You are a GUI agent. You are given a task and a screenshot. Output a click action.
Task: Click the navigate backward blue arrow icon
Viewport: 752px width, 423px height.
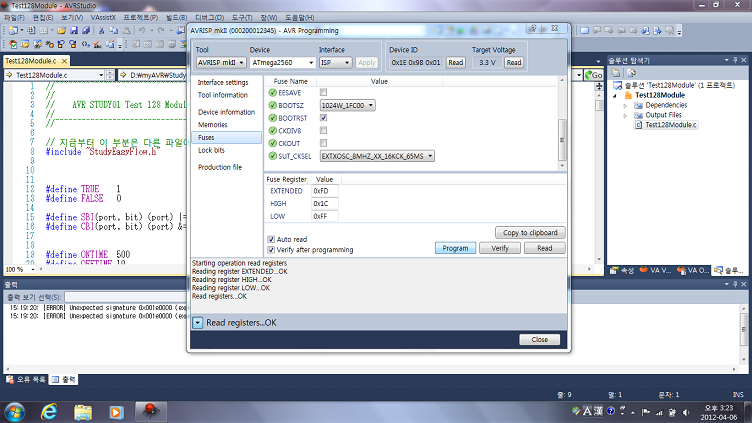[645, 30]
